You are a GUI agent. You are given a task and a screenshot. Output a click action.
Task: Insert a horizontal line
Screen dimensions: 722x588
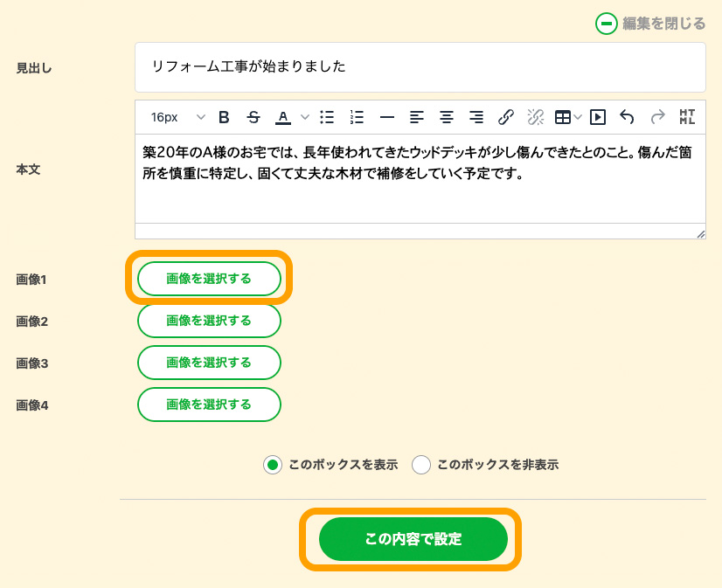[386, 117]
